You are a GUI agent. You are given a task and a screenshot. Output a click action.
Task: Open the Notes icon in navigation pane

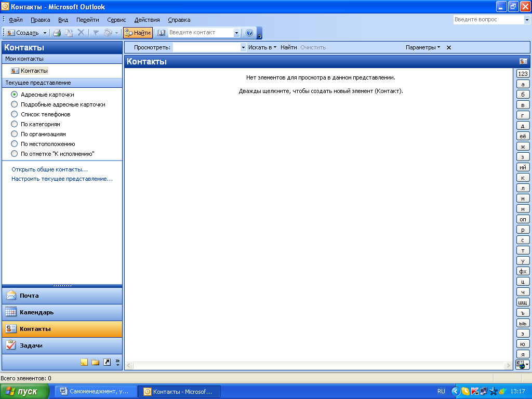click(x=84, y=362)
